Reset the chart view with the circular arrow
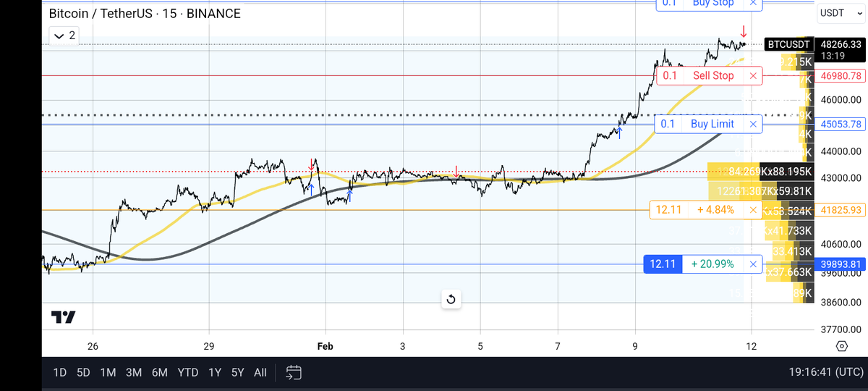 [x=451, y=299]
